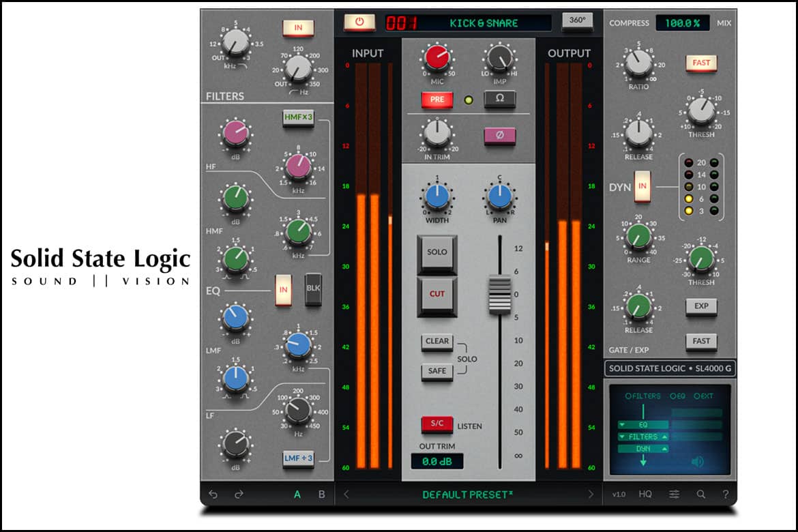
Task: Click the KICK & SNARE channel name display
Action: click(x=484, y=23)
